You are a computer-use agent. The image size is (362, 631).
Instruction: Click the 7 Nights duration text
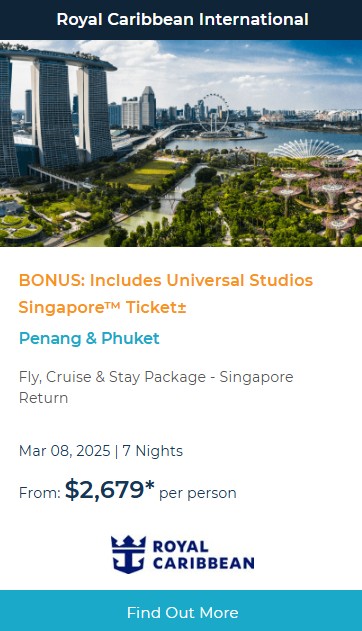click(152, 451)
